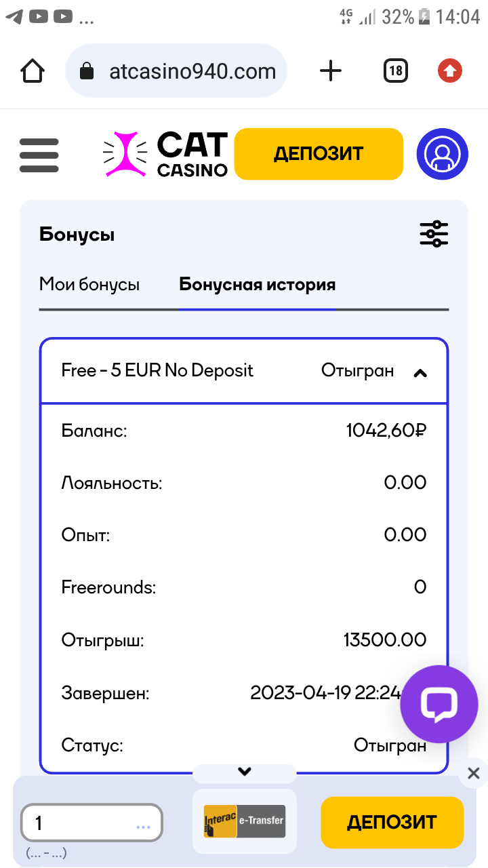Collapse the bottom deposit panel
Screen dimensions: 488x868
pos(245,772)
